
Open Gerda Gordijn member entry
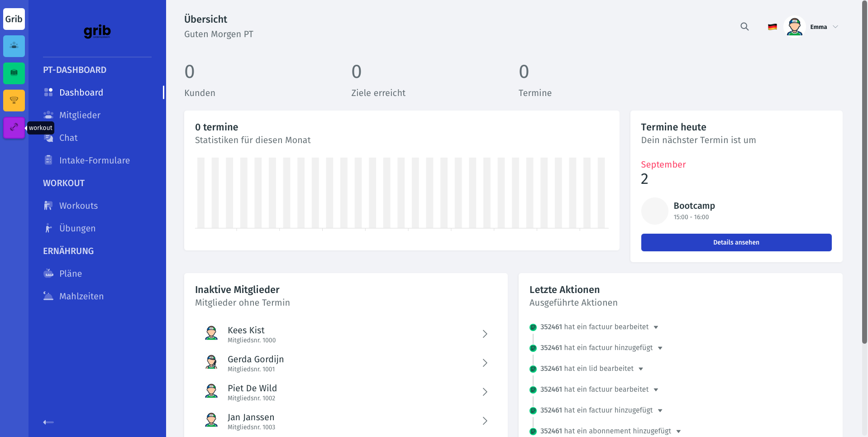pyautogui.click(x=346, y=363)
